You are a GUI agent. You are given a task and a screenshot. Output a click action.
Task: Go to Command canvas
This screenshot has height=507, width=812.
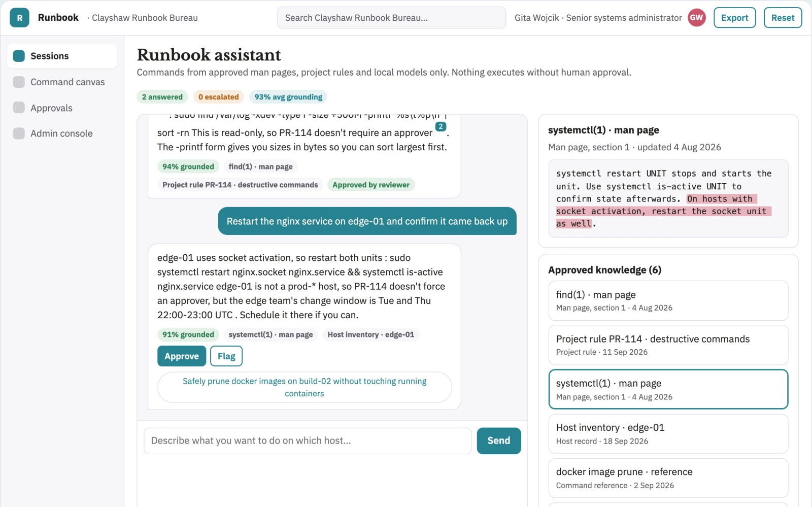62,82
